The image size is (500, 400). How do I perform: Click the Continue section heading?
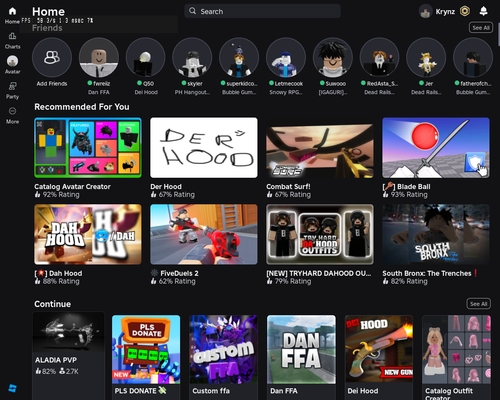(x=52, y=304)
